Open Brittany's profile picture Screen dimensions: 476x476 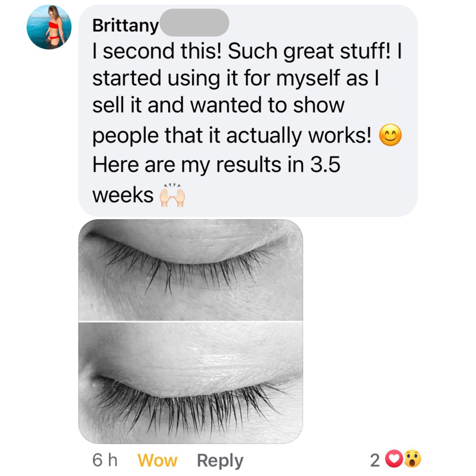[49, 27]
